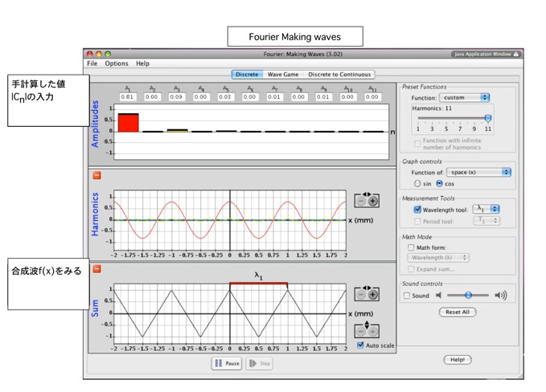Open the Period tool harmonic dropdown

486,221
